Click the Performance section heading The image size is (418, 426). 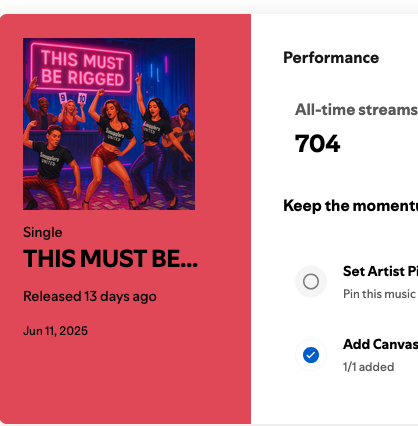tap(331, 58)
